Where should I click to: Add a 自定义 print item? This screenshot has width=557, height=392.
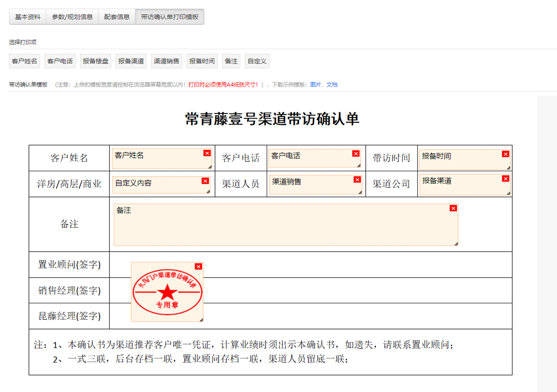click(257, 61)
